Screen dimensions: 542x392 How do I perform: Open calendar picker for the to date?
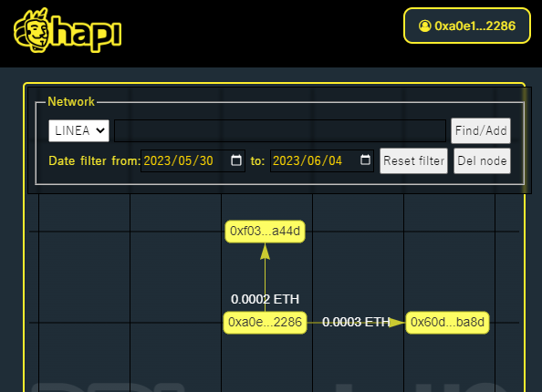click(365, 160)
